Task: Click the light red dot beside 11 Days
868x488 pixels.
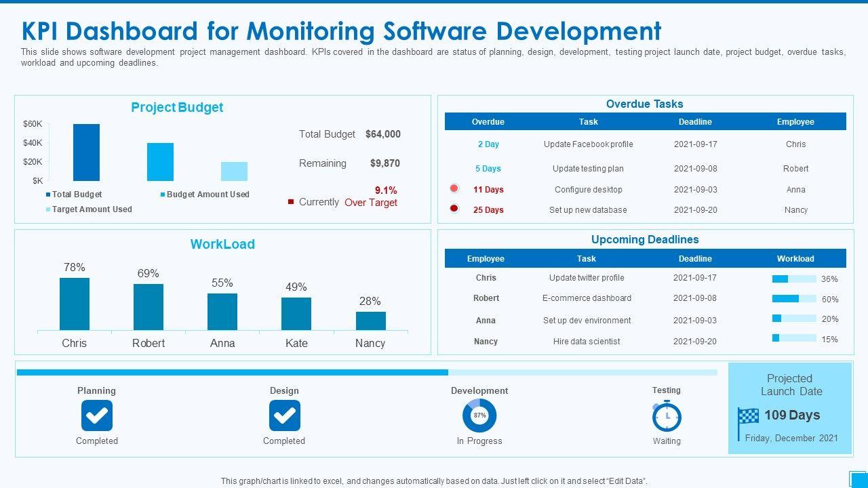Action: click(x=454, y=189)
